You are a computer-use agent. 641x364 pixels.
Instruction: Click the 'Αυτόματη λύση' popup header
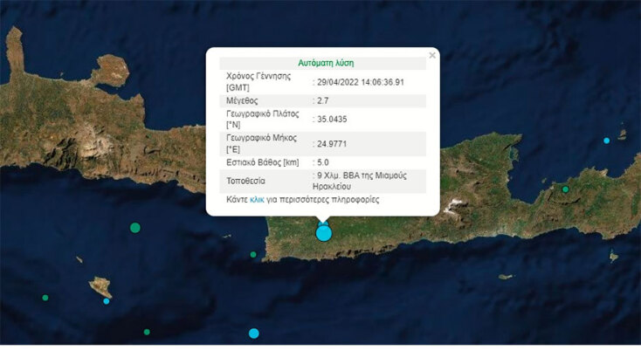[x=322, y=63]
